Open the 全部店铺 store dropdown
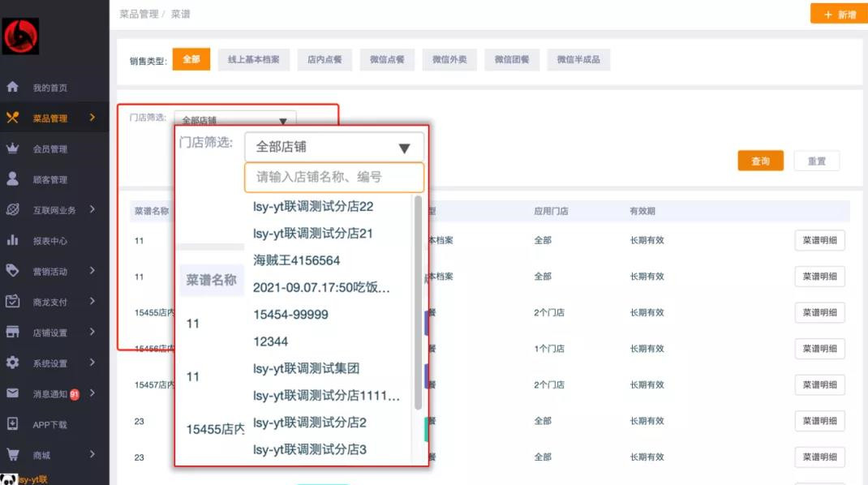The height and width of the screenshot is (485, 868). point(333,147)
